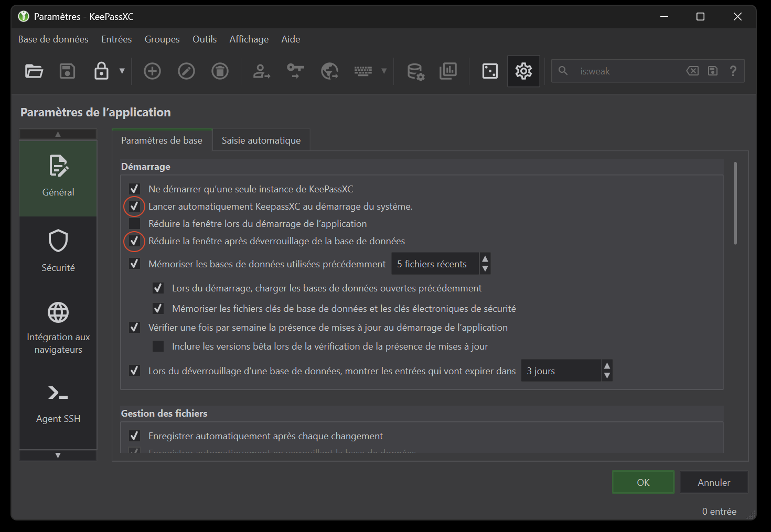The image size is (771, 532).
Task: Open database reports icon in the toolbar
Action: pyautogui.click(x=448, y=71)
